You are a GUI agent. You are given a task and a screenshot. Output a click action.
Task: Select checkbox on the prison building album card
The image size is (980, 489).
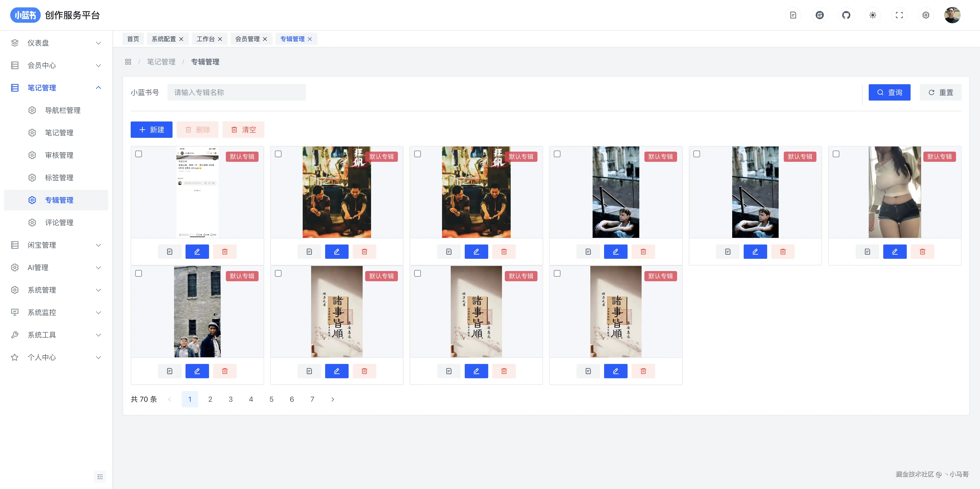click(139, 273)
